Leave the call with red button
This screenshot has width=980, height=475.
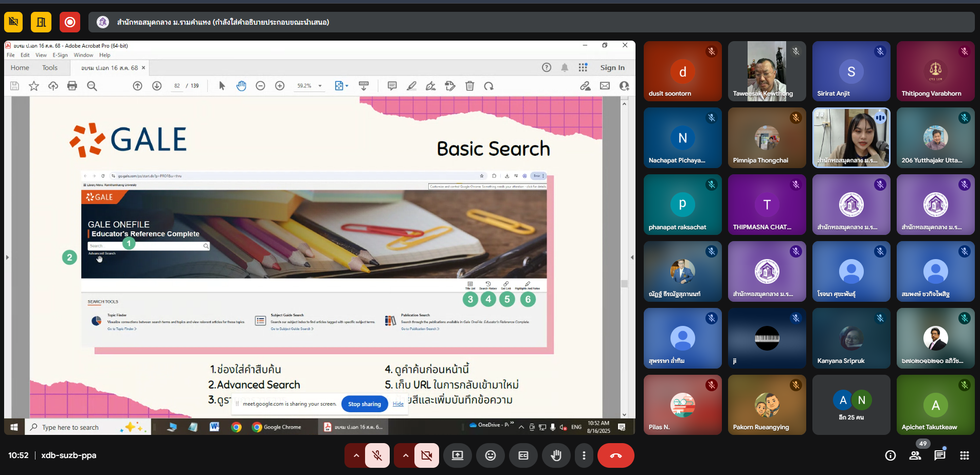tap(616, 455)
